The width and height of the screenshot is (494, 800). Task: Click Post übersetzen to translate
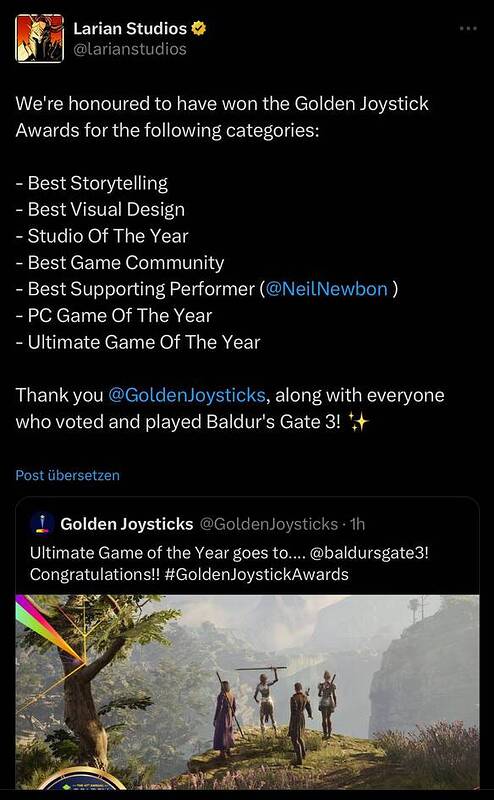[x=68, y=475]
